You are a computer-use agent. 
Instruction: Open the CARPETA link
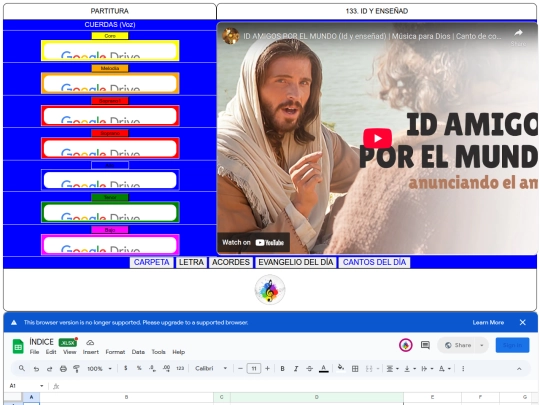152,262
